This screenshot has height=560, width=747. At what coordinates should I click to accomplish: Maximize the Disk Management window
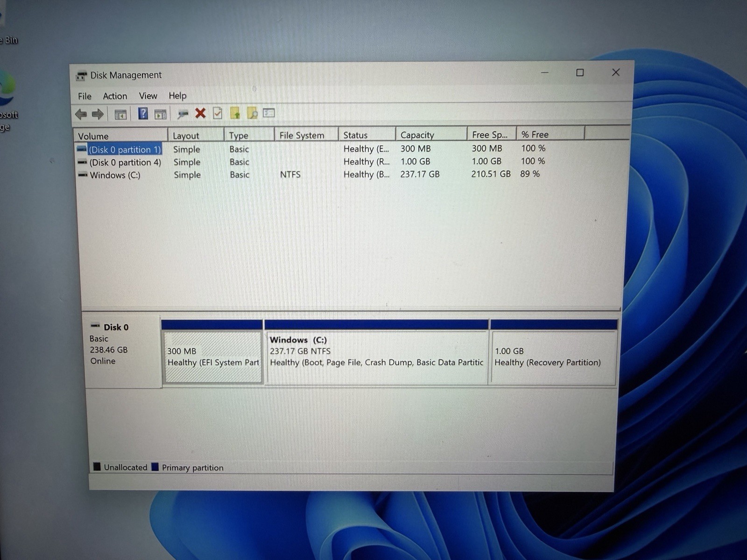tap(580, 72)
